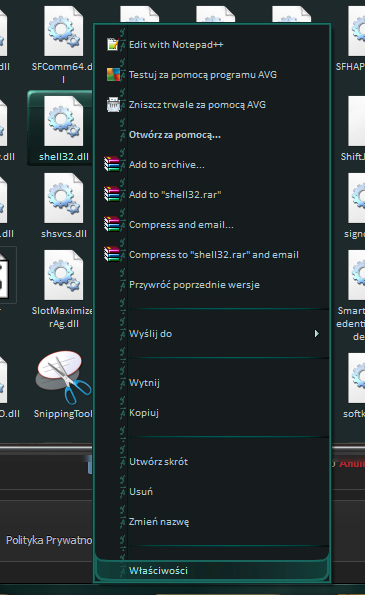Choose Compress and email...
The image size is (365, 595).
212,225
